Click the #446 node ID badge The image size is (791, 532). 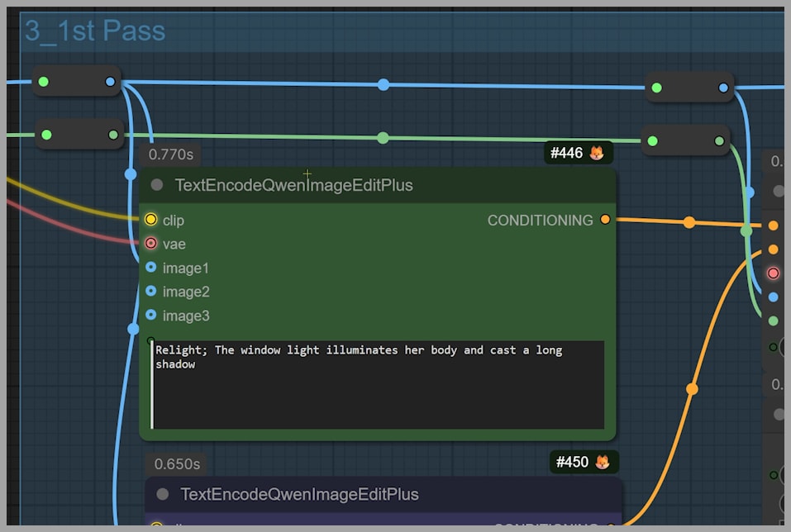566,153
